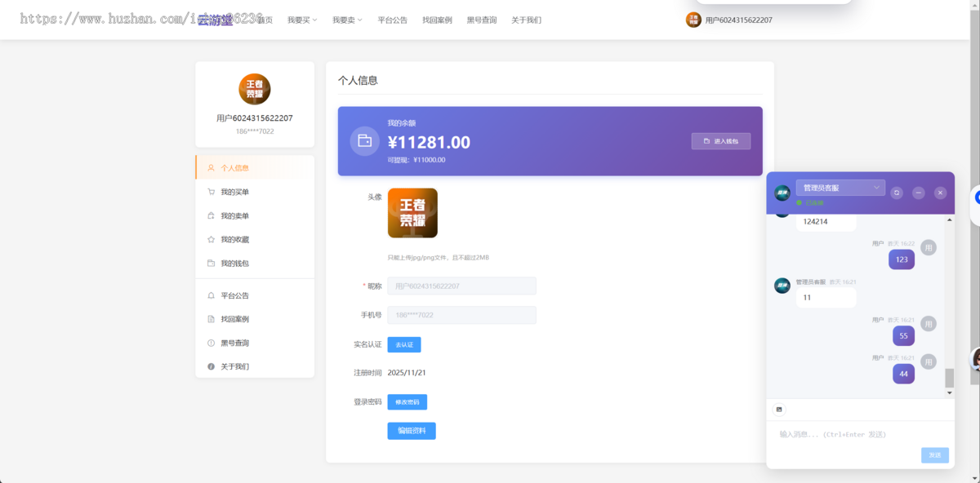
Task: Open 我的卖单 in the sidebar
Action: click(255, 215)
